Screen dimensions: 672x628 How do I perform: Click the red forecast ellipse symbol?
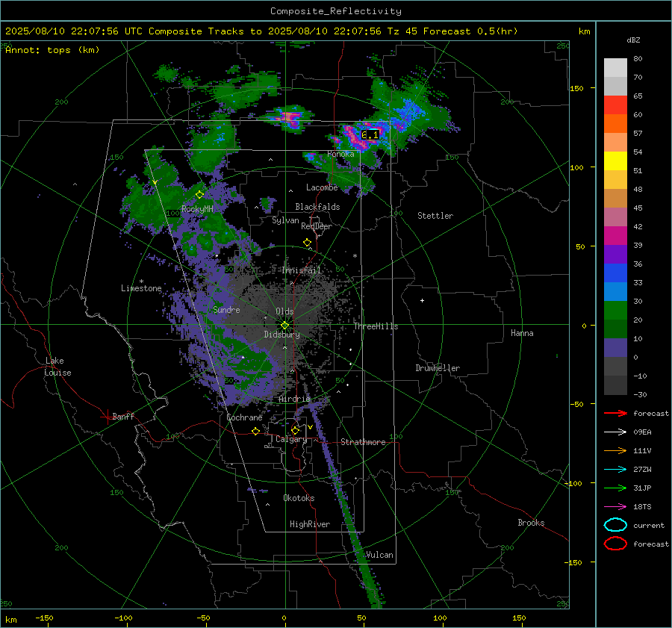[x=615, y=544]
